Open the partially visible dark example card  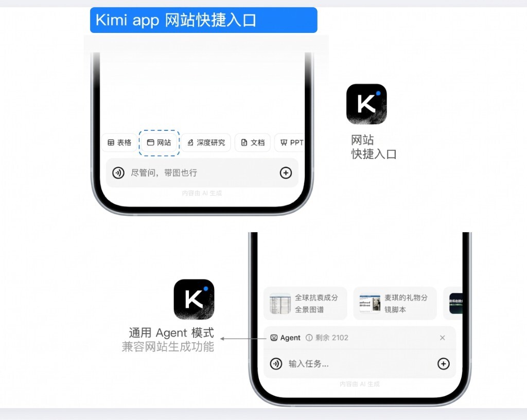[x=454, y=303]
